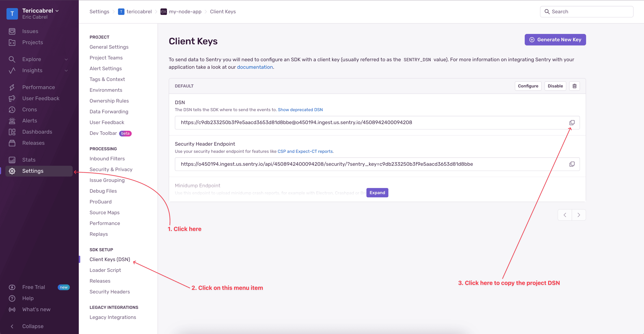Go to the next page with the chevron

click(x=579, y=215)
